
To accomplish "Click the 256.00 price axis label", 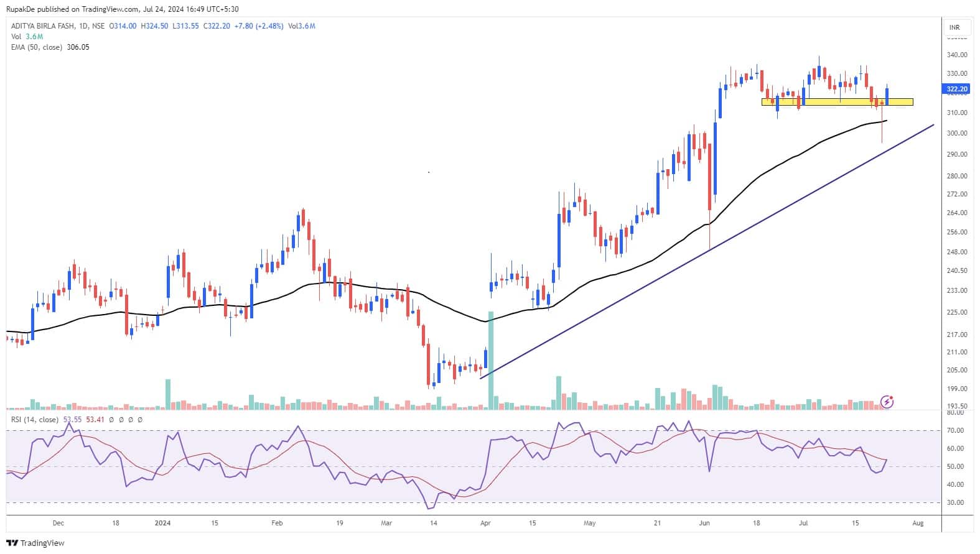I will [957, 232].
